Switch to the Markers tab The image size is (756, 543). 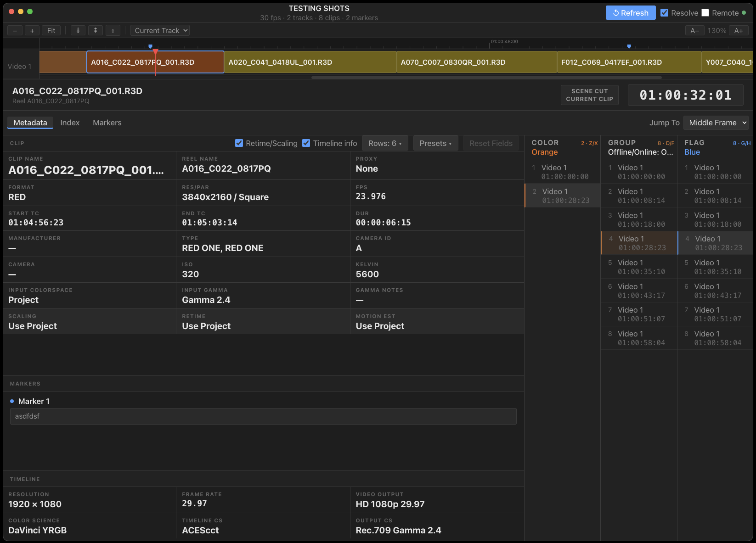click(x=107, y=123)
